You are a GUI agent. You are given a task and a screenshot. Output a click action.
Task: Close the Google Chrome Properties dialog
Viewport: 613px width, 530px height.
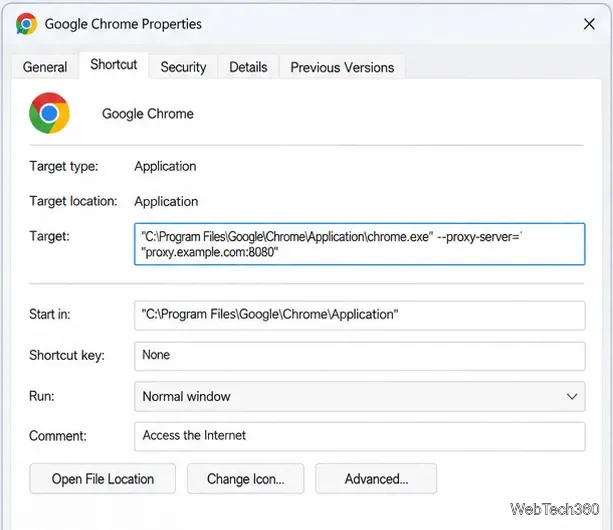click(x=589, y=24)
